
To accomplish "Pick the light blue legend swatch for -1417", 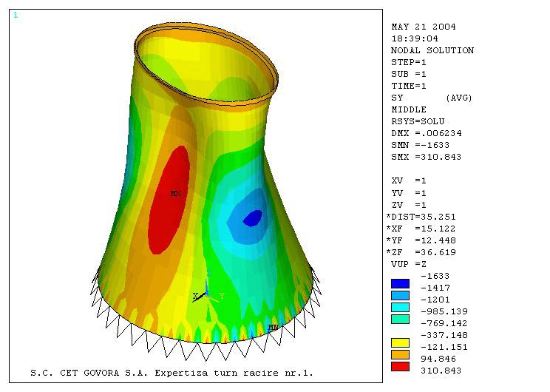I will tap(400, 295).
